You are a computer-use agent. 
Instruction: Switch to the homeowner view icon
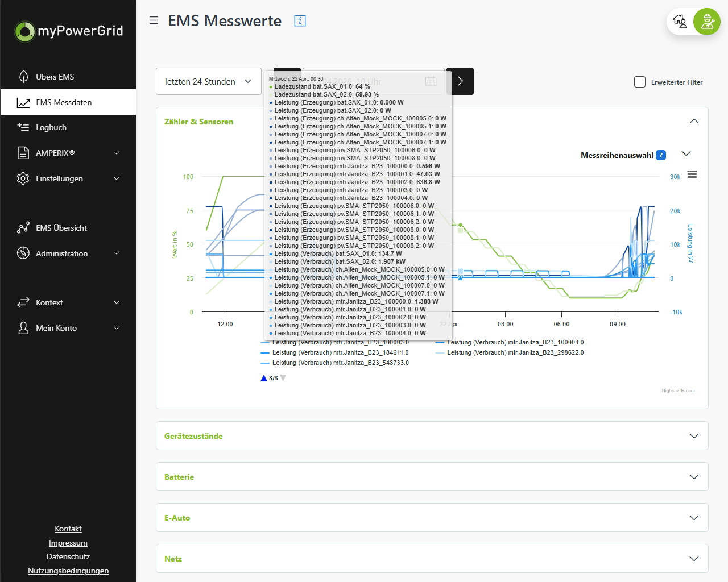tap(680, 22)
